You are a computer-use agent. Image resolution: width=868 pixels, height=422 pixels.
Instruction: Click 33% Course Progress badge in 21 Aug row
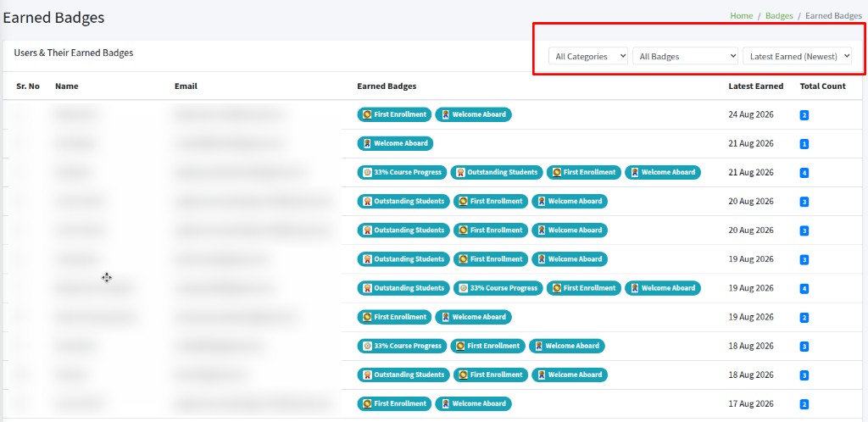[x=402, y=172]
